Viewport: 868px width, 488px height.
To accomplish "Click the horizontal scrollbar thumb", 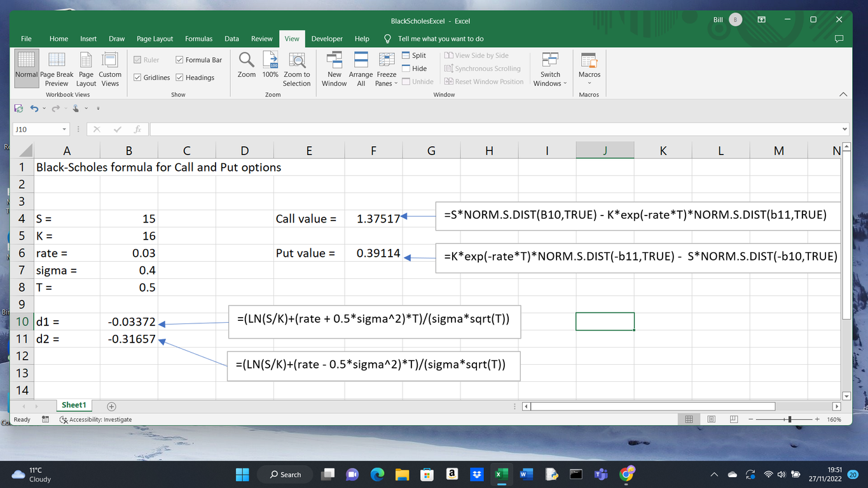I will pos(653,406).
